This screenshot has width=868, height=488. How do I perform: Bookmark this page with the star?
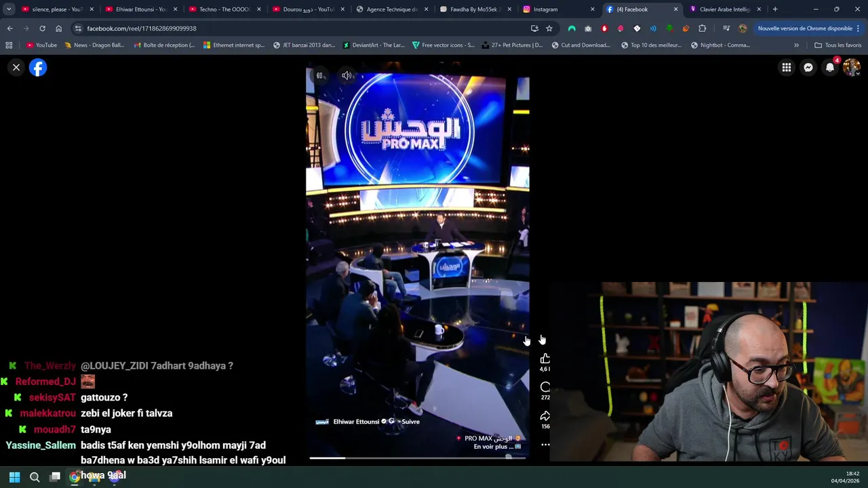(549, 28)
